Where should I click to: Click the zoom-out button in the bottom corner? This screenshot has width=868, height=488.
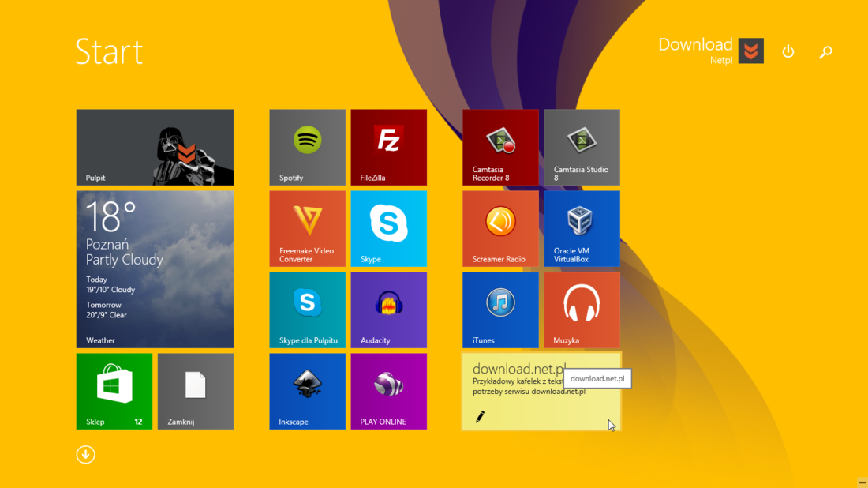862,482
